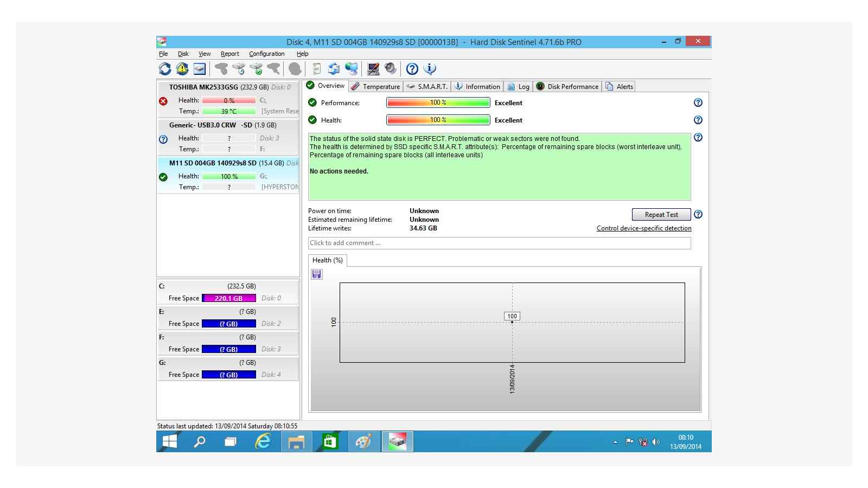Screen dimensions: 868x488
Task: Open Internet Explorer from the taskbar
Action: point(263,442)
